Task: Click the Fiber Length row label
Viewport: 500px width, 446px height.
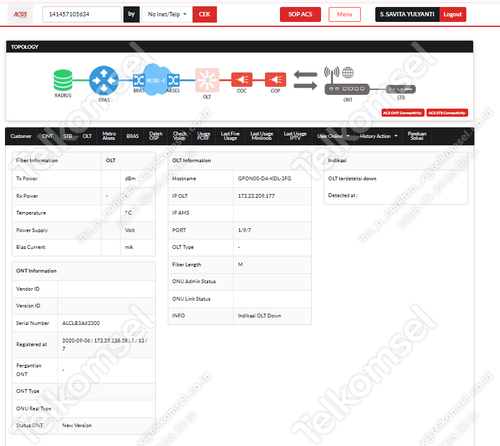Action: (186, 264)
